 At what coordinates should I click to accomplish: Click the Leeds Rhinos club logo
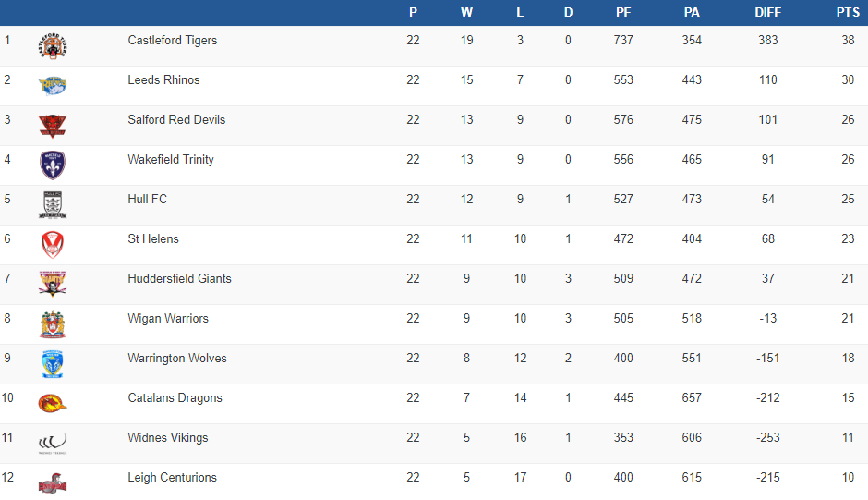[x=53, y=85]
